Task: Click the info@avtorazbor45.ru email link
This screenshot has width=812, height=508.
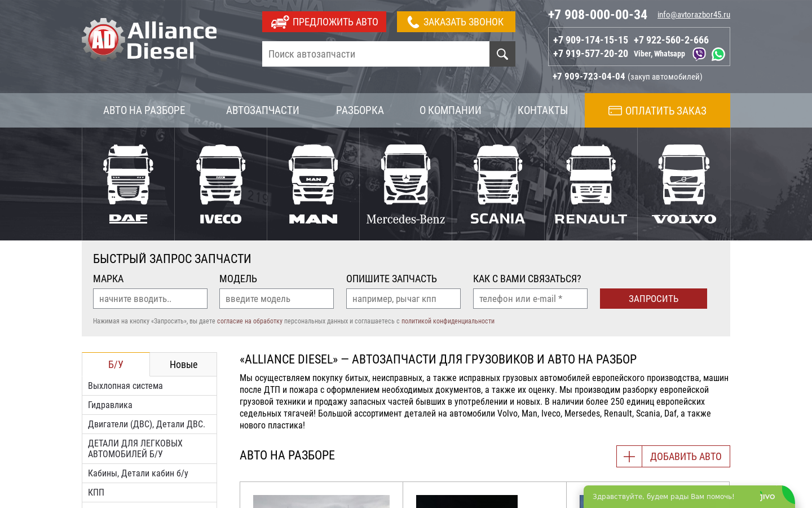Action: coord(694,15)
